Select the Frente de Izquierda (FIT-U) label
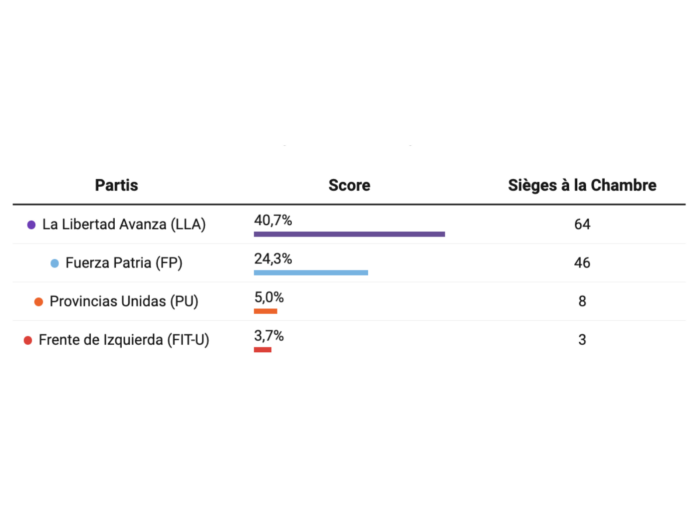Viewport: 688px width, 516px height. pos(124,340)
